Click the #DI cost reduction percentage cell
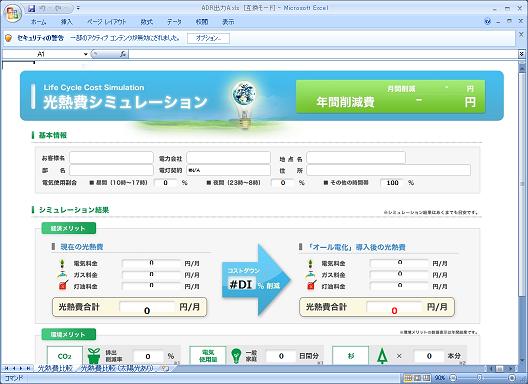This screenshot has width=528, height=384. tap(241, 285)
